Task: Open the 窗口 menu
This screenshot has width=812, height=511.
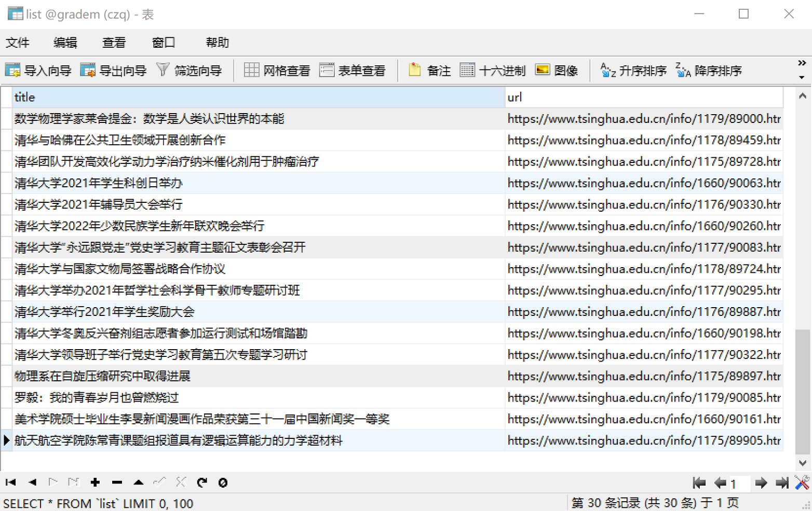Action: pos(164,43)
